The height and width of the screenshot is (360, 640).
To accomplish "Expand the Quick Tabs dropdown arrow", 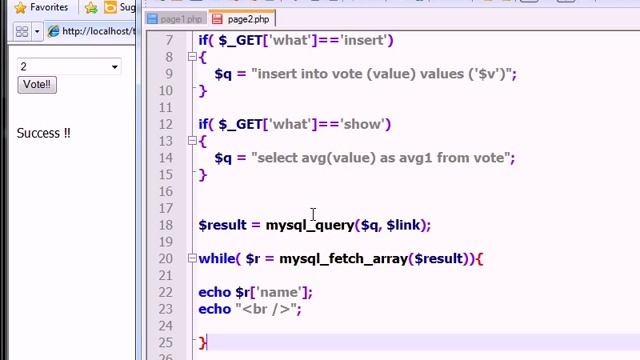I will tap(37, 31).
